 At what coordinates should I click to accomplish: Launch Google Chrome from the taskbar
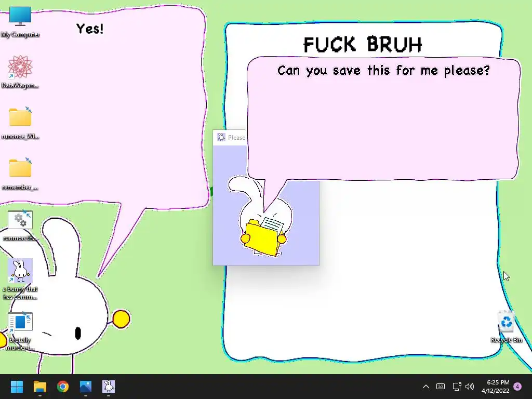[x=63, y=387]
